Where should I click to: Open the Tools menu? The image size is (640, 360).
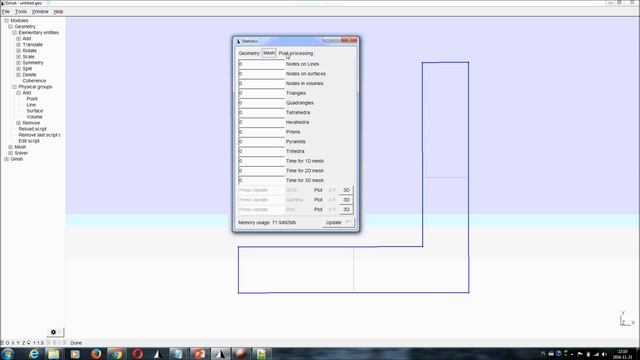(21, 12)
